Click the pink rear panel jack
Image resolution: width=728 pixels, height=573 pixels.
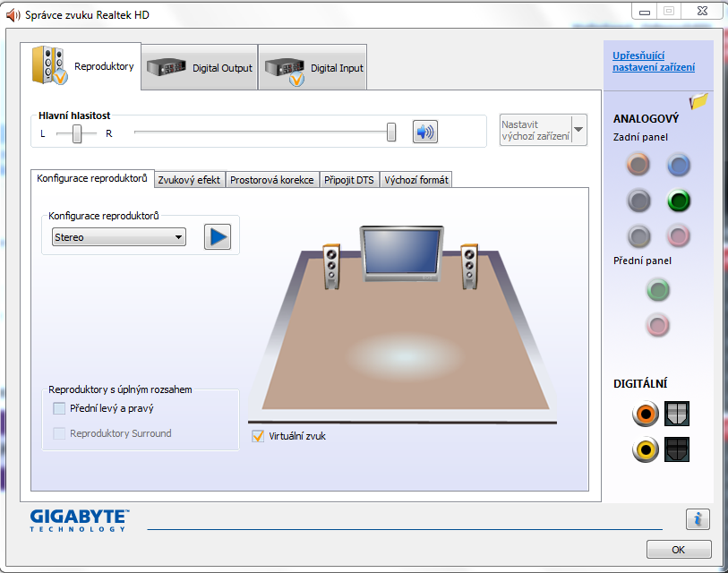pyautogui.click(x=679, y=235)
